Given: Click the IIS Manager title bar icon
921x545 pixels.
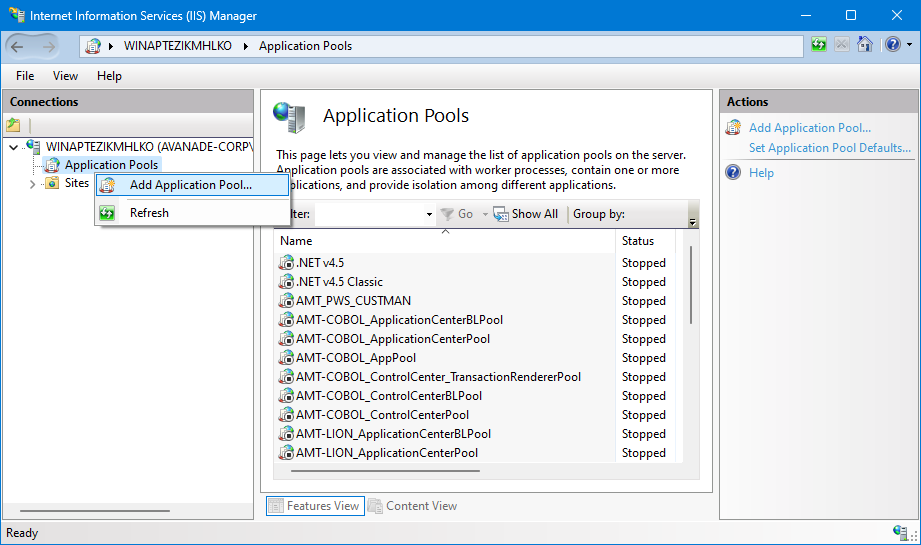Looking at the screenshot, I should tap(16, 15).
